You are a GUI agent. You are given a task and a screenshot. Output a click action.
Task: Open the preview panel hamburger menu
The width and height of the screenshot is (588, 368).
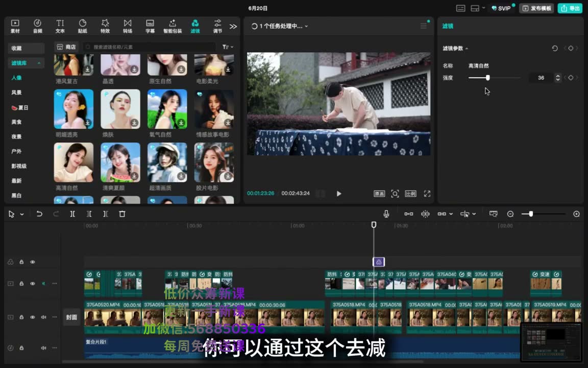(423, 26)
